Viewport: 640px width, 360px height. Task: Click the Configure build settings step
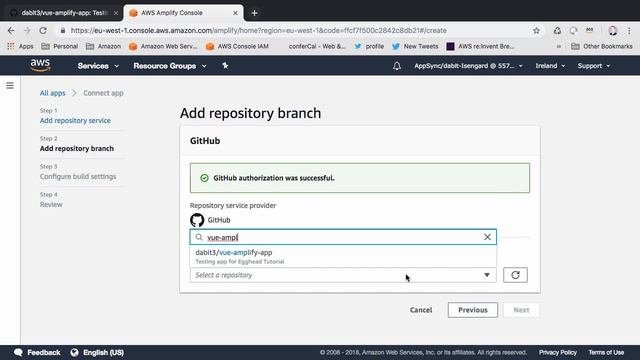point(78,177)
